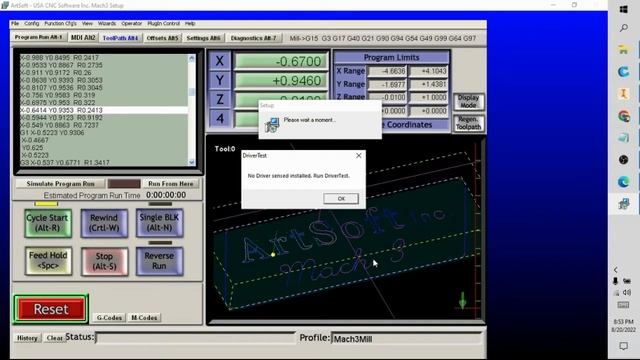This screenshot has width=640, height=360.
Task: Click the Y axis zero button
Action: click(x=220, y=80)
